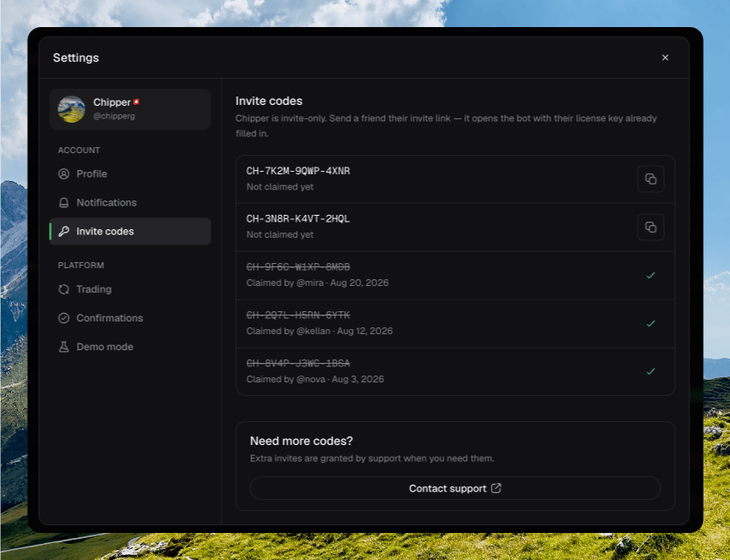
Task: Click the checkmark for code claimed by @mira
Action: [650, 275]
